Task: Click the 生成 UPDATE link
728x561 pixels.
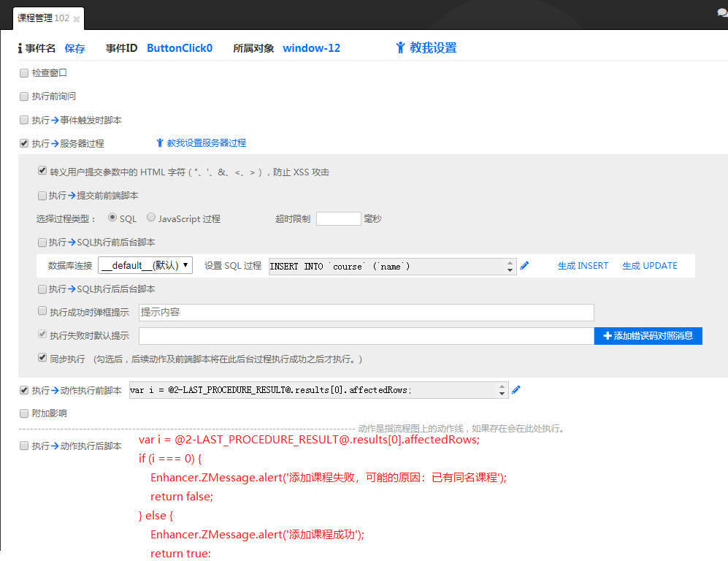Action: 649,266
